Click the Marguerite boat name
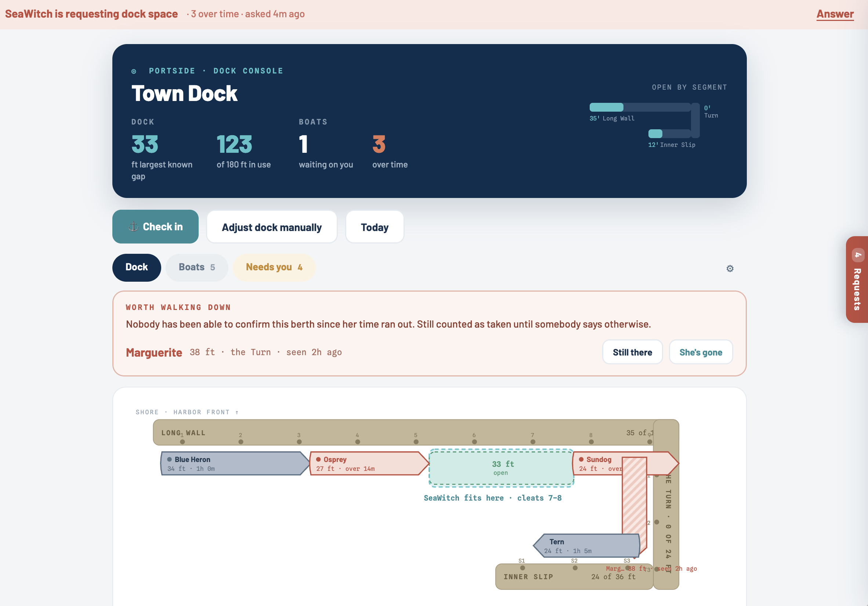Screen dimensions: 868x606 click(154, 352)
